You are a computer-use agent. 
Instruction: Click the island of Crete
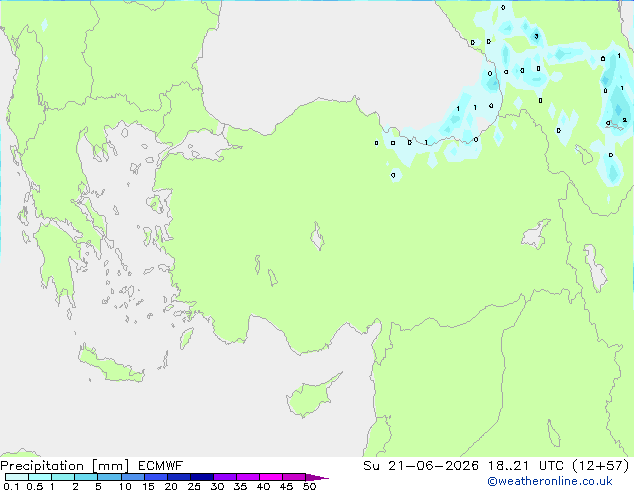[111, 365]
